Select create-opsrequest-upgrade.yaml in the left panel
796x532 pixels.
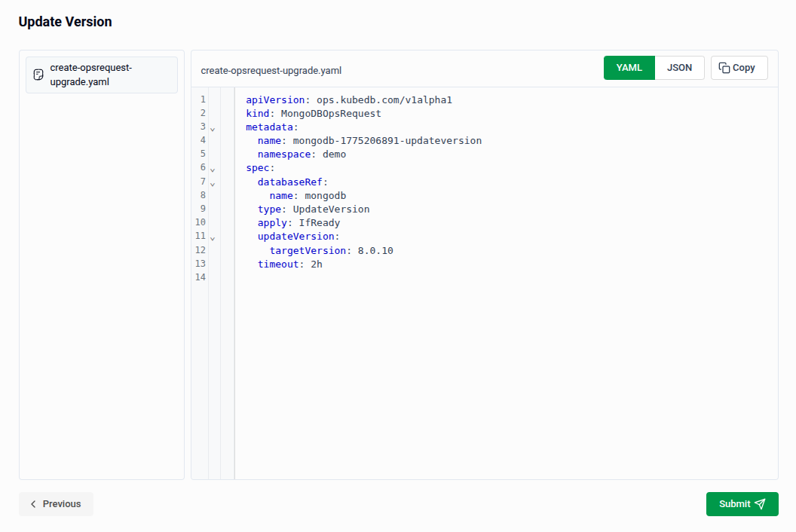coord(101,75)
